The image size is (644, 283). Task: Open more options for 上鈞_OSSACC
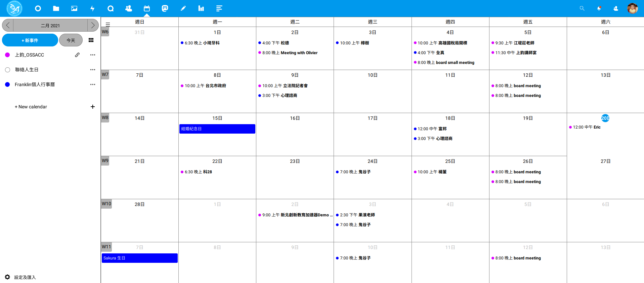click(93, 55)
